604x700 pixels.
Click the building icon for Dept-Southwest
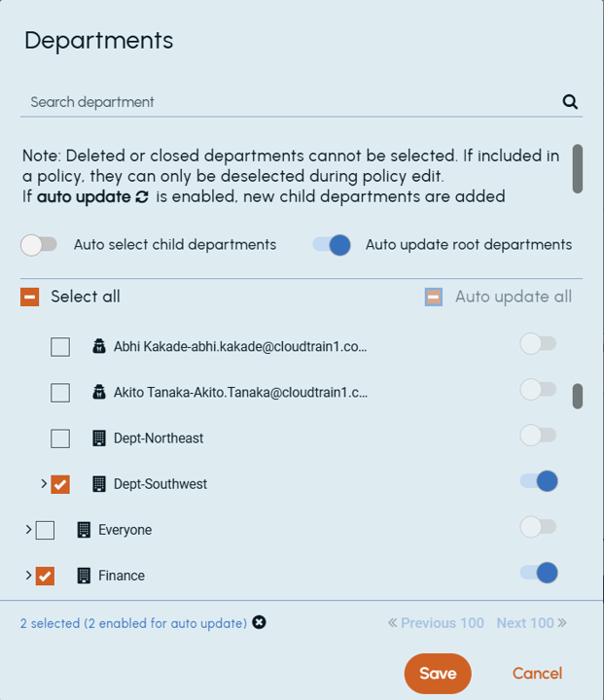(x=98, y=484)
